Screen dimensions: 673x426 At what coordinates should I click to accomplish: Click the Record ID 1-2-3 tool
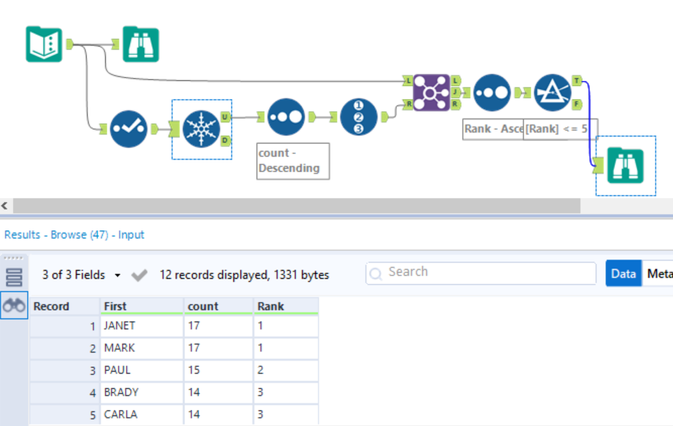pos(359,116)
